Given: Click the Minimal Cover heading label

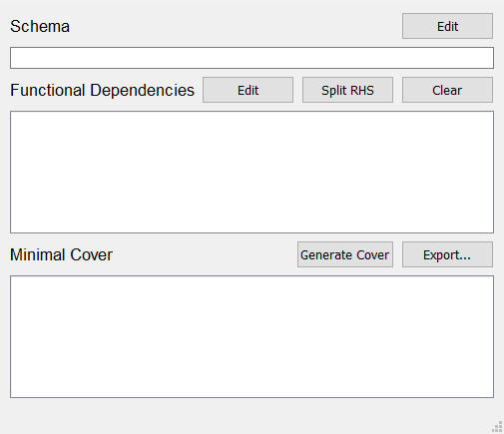Looking at the screenshot, I should (61, 254).
